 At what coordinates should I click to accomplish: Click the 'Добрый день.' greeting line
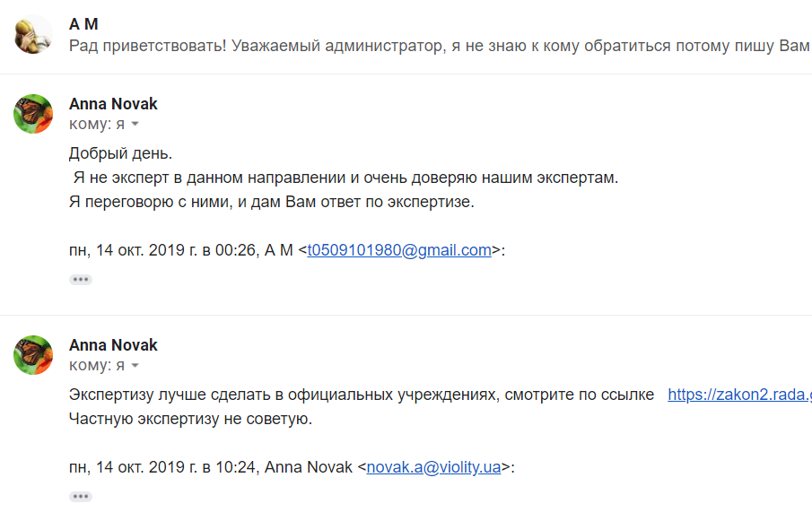[120, 153]
